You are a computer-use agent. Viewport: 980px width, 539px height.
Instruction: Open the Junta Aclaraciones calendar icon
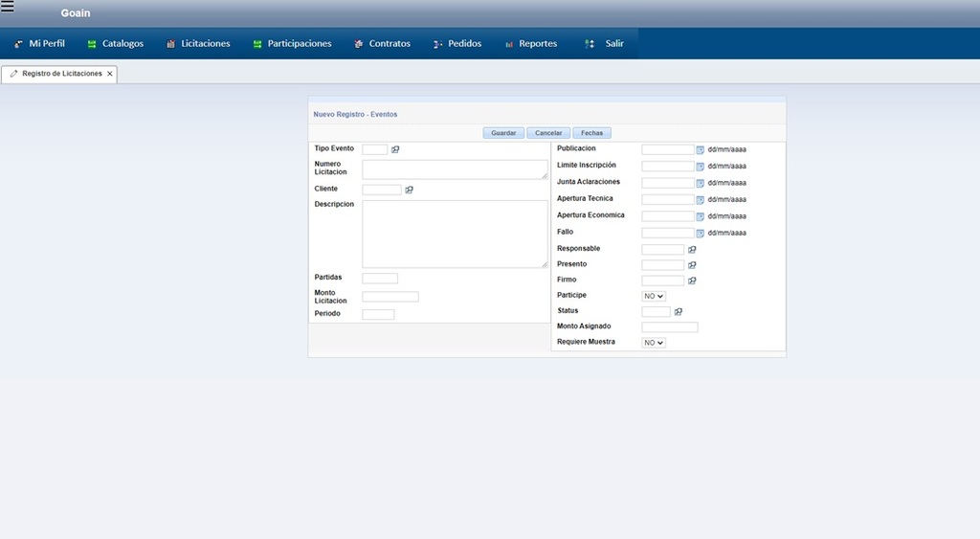tap(700, 183)
